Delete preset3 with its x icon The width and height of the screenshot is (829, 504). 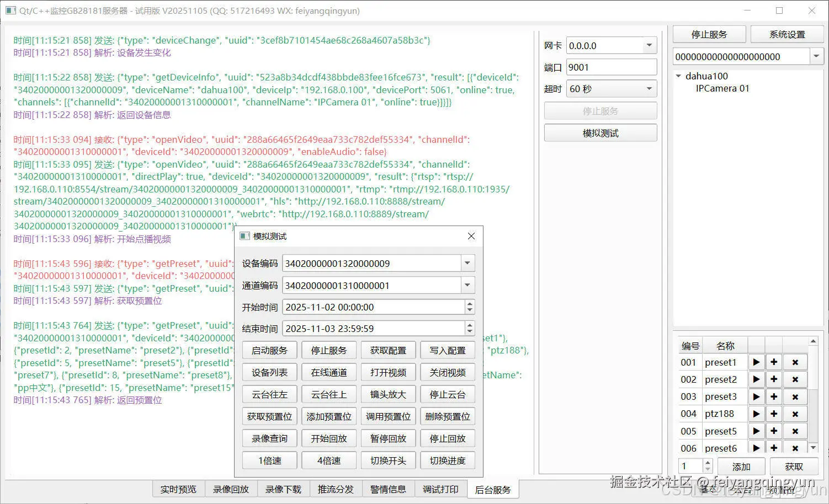[795, 396]
